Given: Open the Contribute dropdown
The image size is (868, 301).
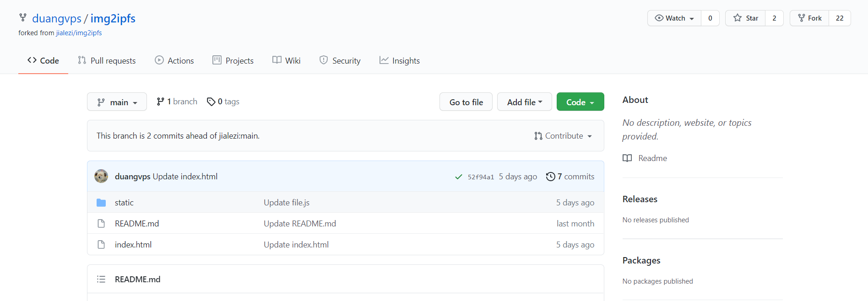Looking at the screenshot, I should [x=563, y=136].
